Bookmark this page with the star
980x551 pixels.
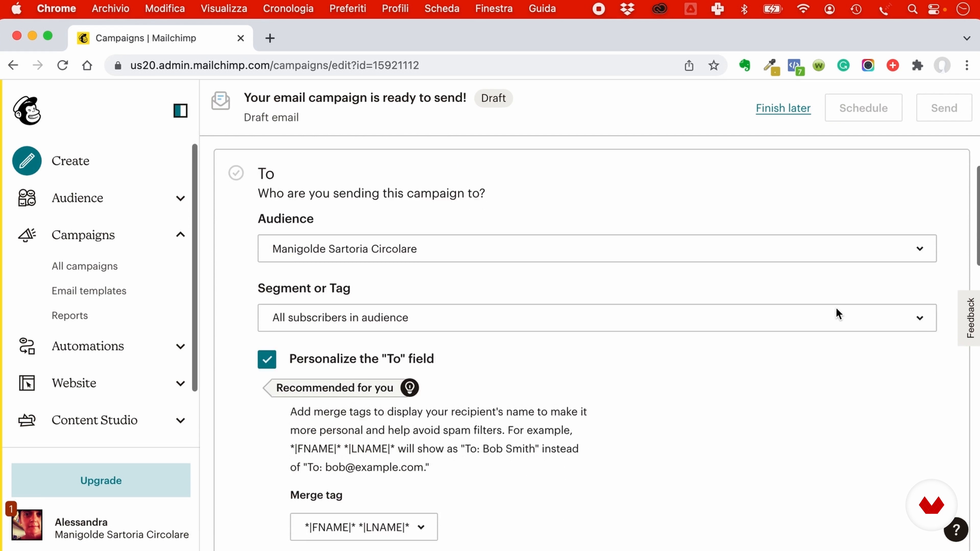coord(714,65)
